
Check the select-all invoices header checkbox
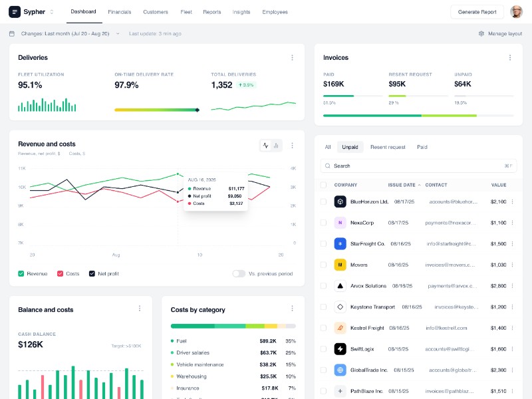tap(324, 185)
